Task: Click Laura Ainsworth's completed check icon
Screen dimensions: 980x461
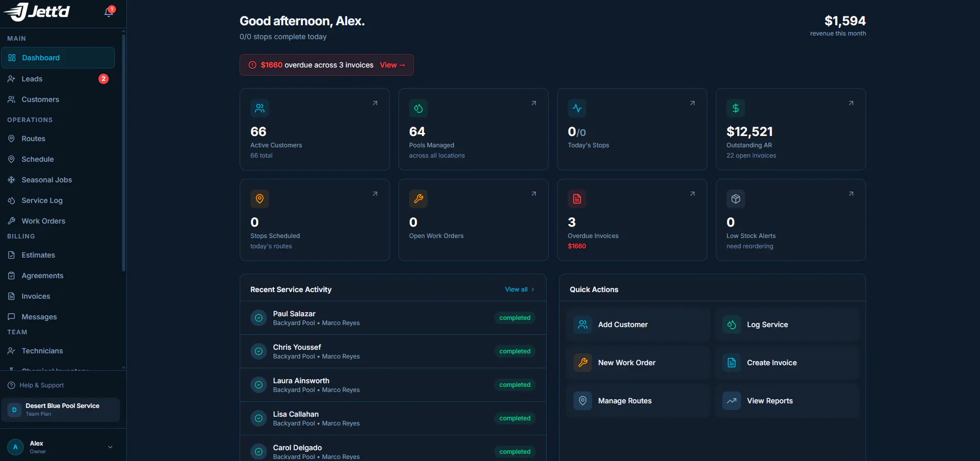Action: [259, 385]
